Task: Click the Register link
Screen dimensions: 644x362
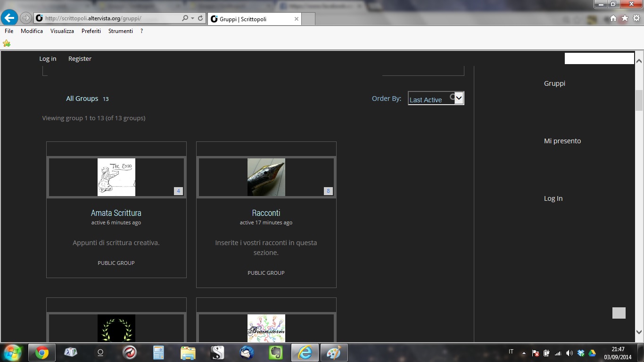Action: point(80,59)
